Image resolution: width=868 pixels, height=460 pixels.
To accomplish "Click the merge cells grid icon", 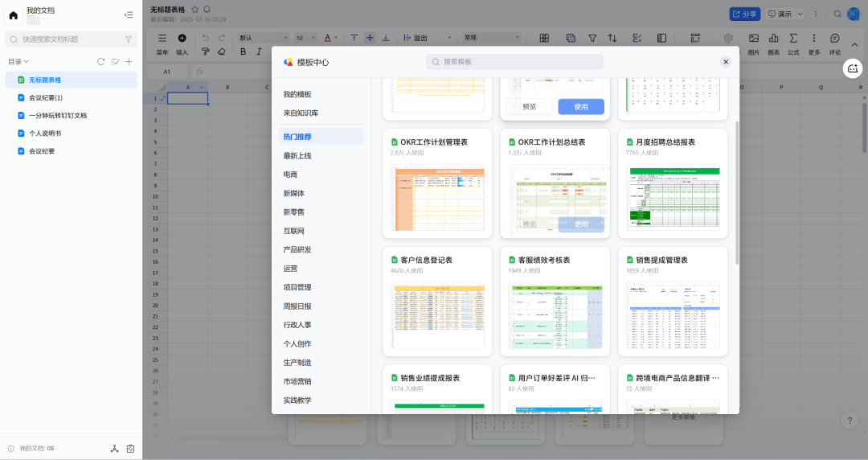I will coord(544,38).
